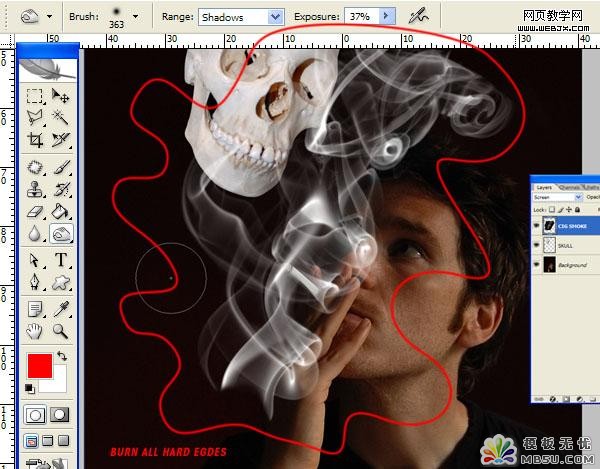Image resolution: width=600 pixels, height=469 pixels.
Task: Click Jump to ImageReady button
Action: click(x=47, y=464)
